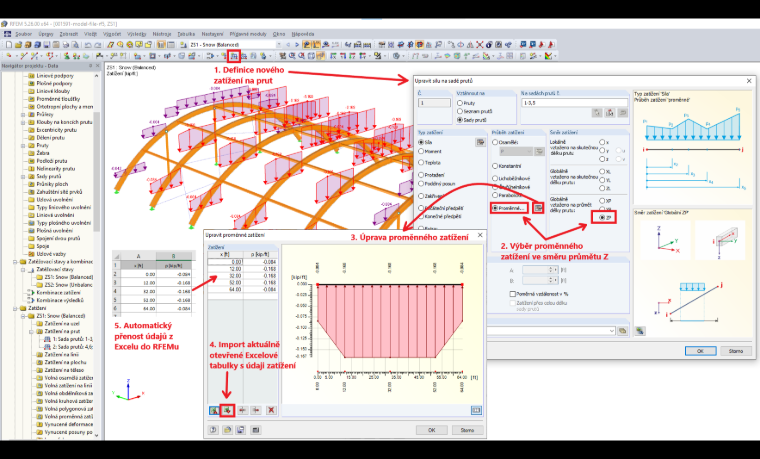Click the view settings icon at the bottom of the info panel

coord(640,331)
